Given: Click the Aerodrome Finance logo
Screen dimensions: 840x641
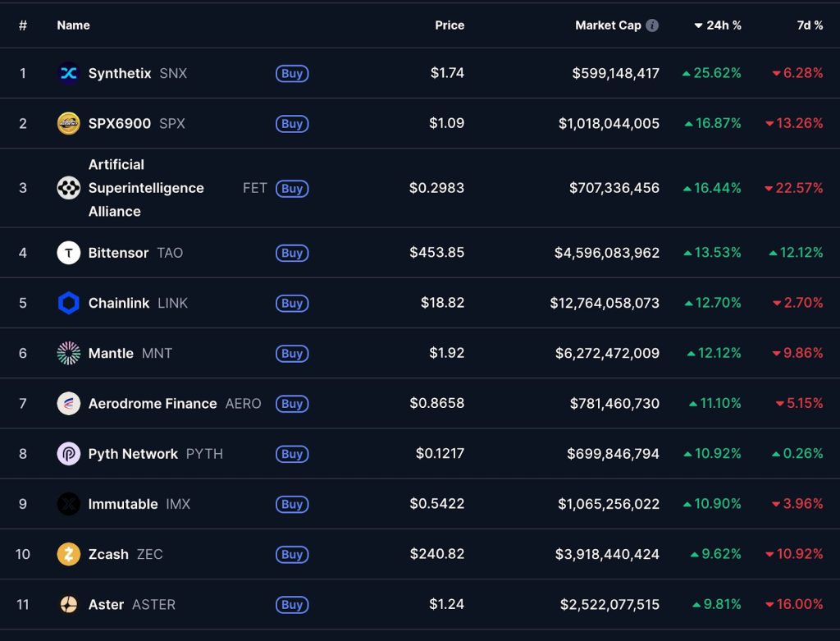Looking at the screenshot, I should 68,403.
